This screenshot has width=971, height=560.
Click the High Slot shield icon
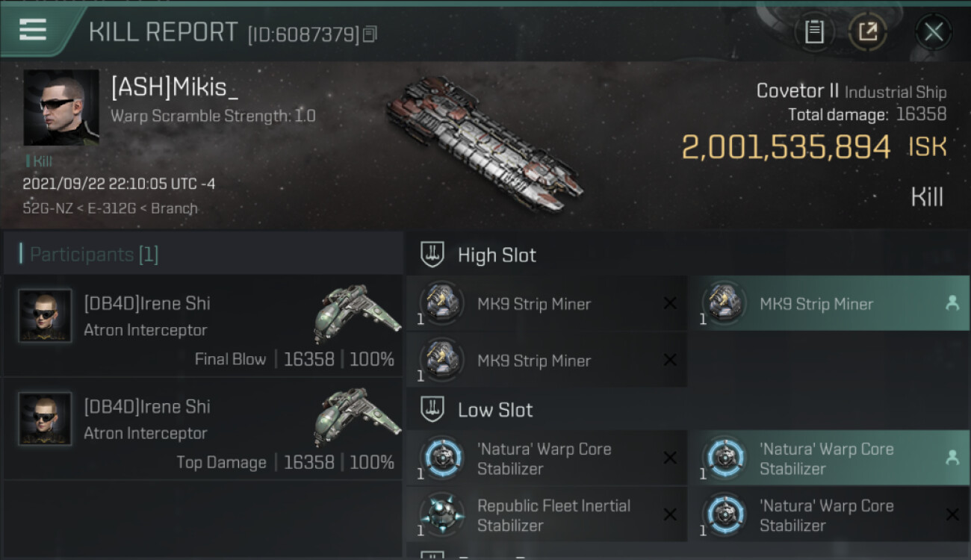tap(433, 255)
